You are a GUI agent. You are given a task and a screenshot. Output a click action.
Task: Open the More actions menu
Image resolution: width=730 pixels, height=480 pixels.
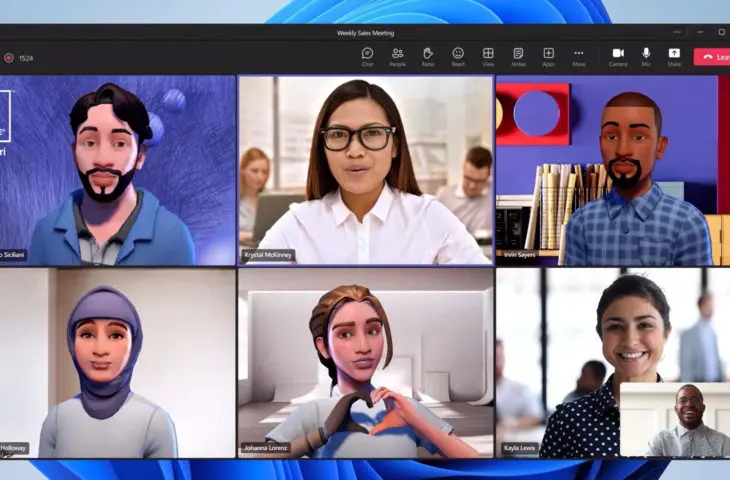pyautogui.click(x=579, y=57)
